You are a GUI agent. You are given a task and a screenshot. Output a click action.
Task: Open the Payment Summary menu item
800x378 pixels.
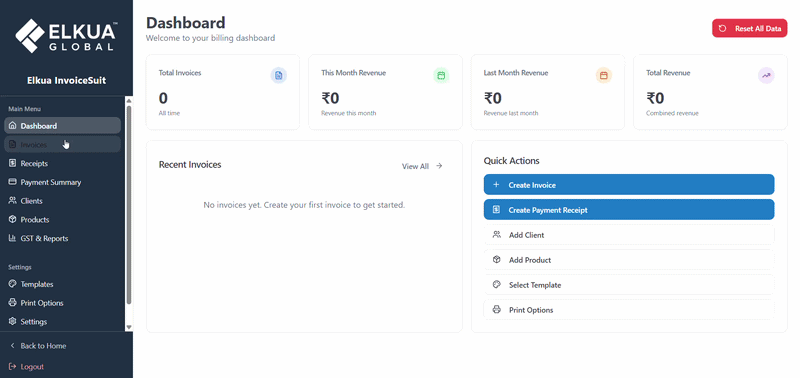tap(62, 182)
